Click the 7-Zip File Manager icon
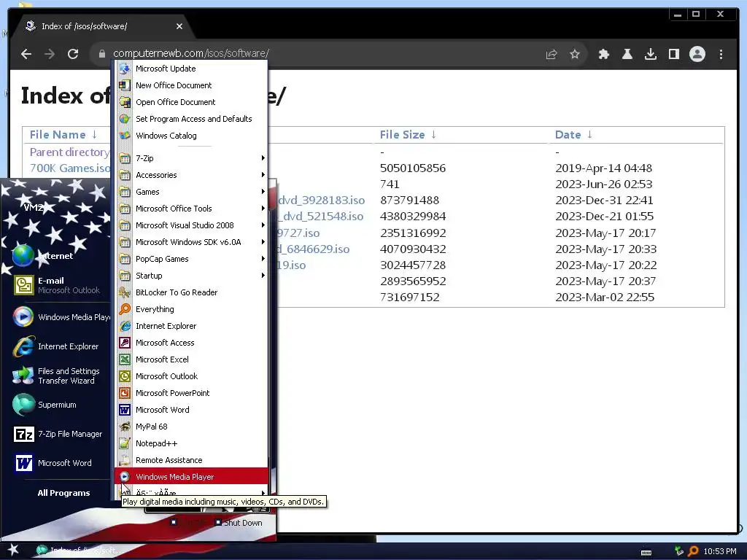747x560 pixels. [x=23, y=434]
